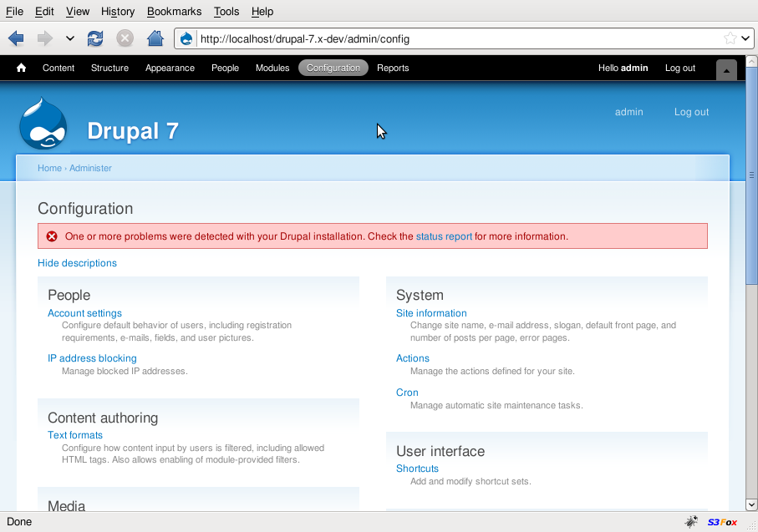Viewport: 758px width, 532px height.
Task: Open the URL bar dropdown arrow
Action: point(745,38)
